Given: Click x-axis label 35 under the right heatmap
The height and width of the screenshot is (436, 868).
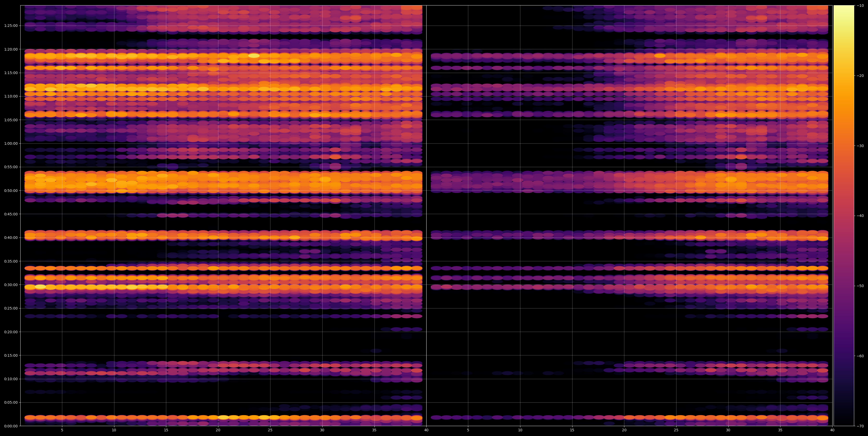Looking at the screenshot, I should [x=780, y=430].
